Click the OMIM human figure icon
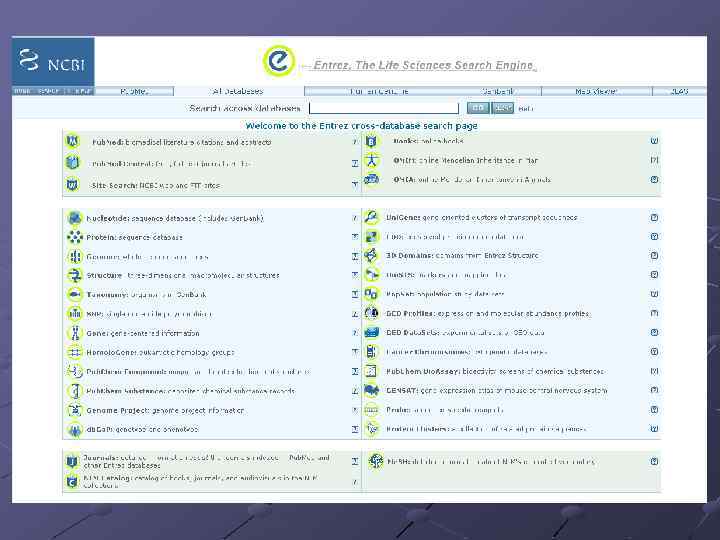Viewport: 720px width, 540px height. pyautogui.click(x=371, y=160)
